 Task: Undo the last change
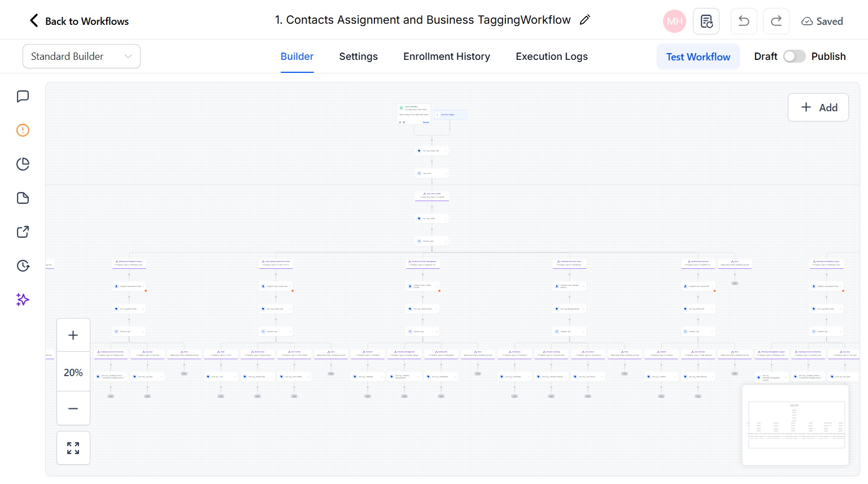pos(744,21)
